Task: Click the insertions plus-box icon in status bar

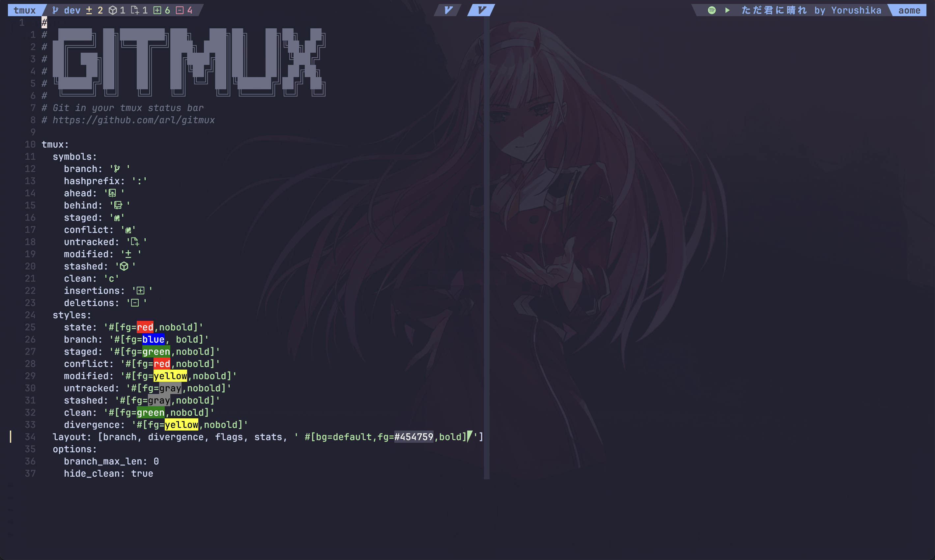Action: [x=157, y=10]
